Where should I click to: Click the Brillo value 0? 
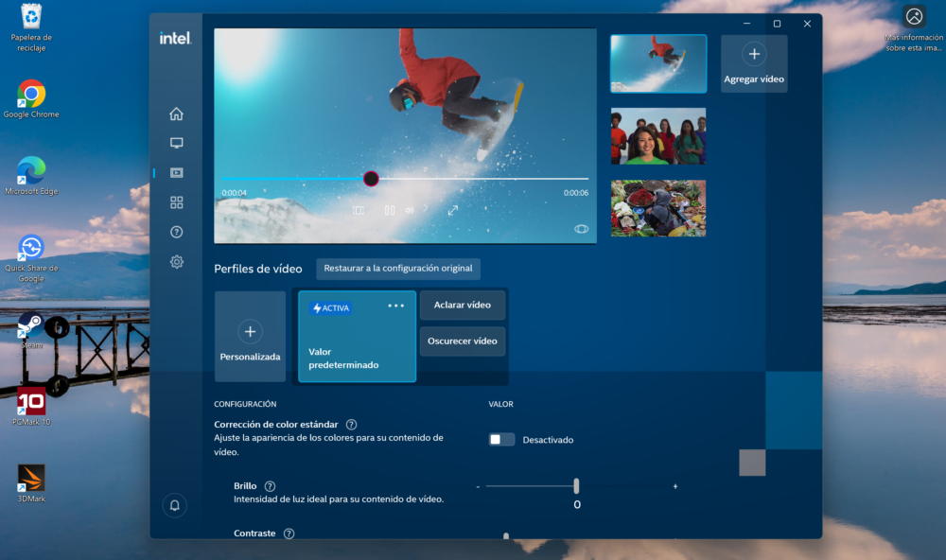pyautogui.click(x=577, y=504)
